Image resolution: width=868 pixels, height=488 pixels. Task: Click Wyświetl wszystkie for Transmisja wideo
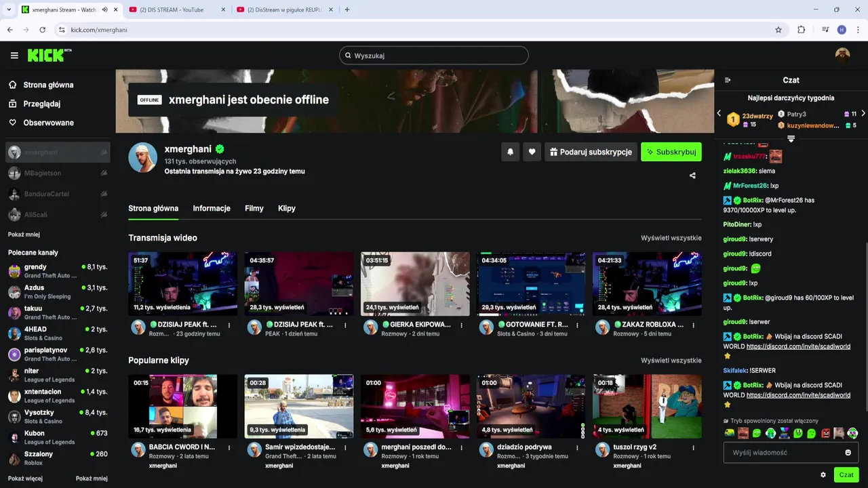(671, 238)
